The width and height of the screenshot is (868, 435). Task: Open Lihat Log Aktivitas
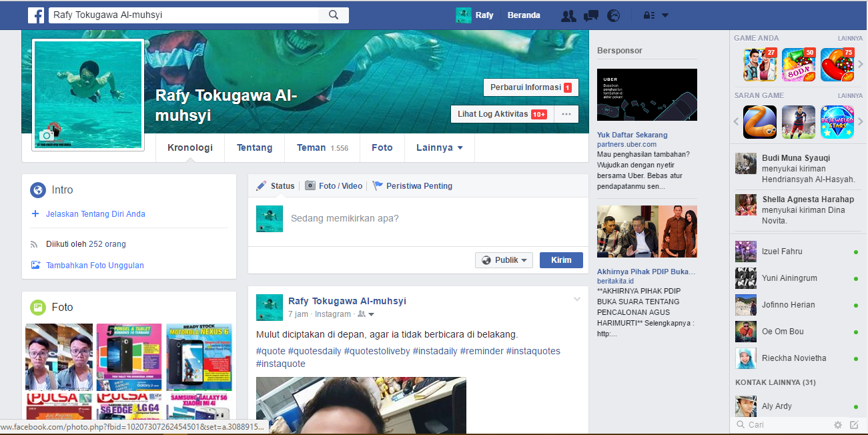click(502, 114)
